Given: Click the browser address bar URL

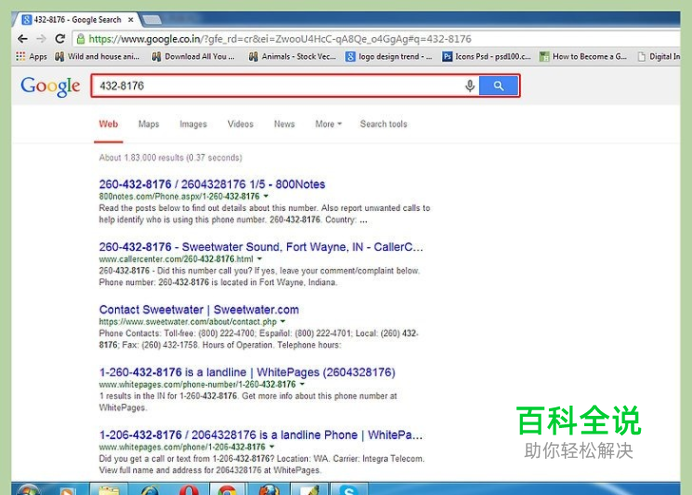Looking at the screenshot, I should coord(280,39).
